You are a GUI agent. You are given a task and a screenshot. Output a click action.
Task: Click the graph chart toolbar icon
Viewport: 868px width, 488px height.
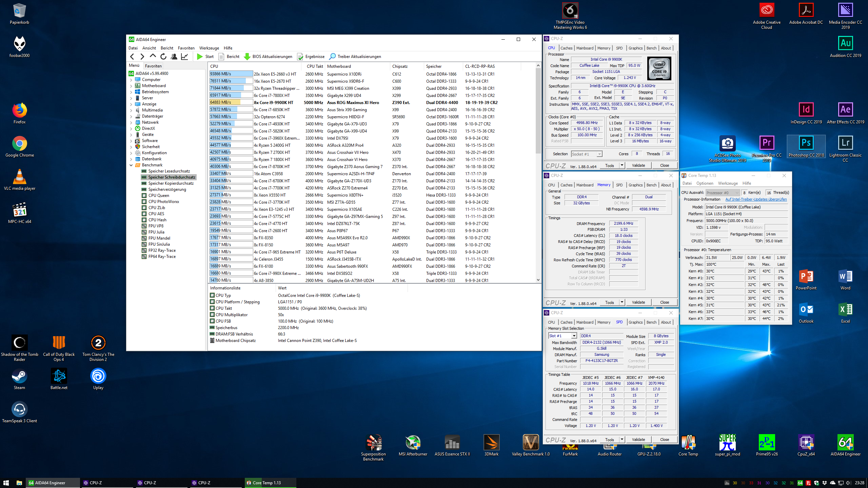click(184, 57)
